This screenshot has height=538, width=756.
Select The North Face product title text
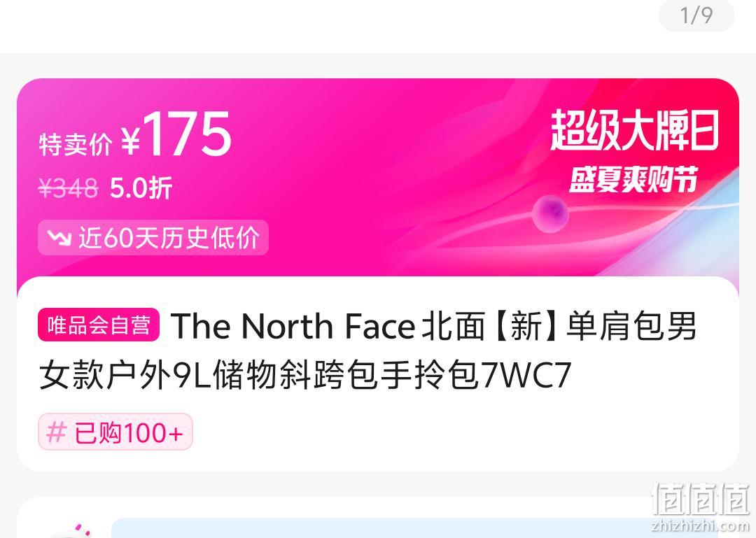(x=368, y=350)
